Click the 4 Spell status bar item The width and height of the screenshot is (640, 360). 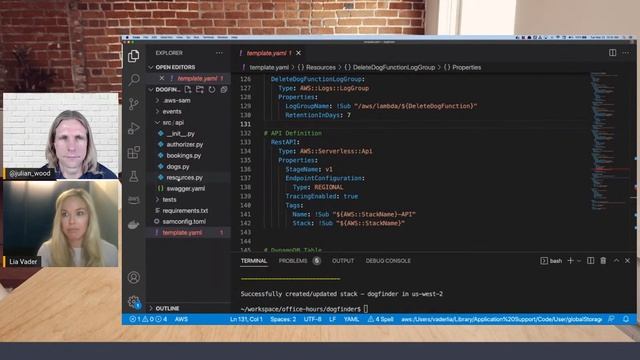(380, 319)
